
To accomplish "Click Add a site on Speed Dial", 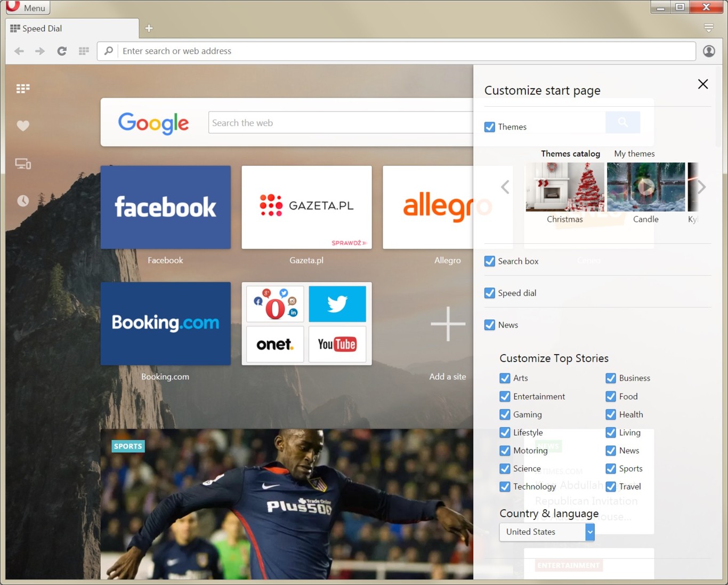I will click(x=448, y=324).
